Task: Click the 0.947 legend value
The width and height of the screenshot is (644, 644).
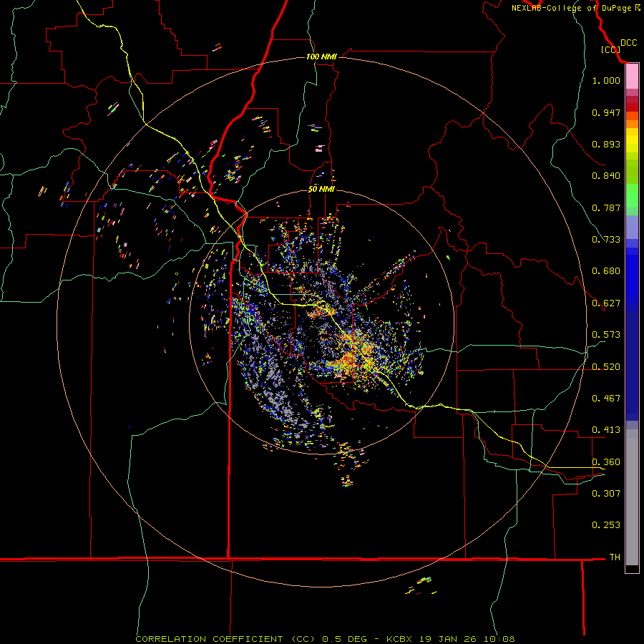Action: pos(606,112)
